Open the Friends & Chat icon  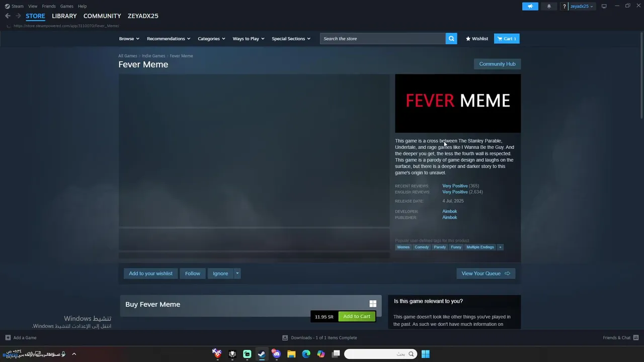pos(636,338)
